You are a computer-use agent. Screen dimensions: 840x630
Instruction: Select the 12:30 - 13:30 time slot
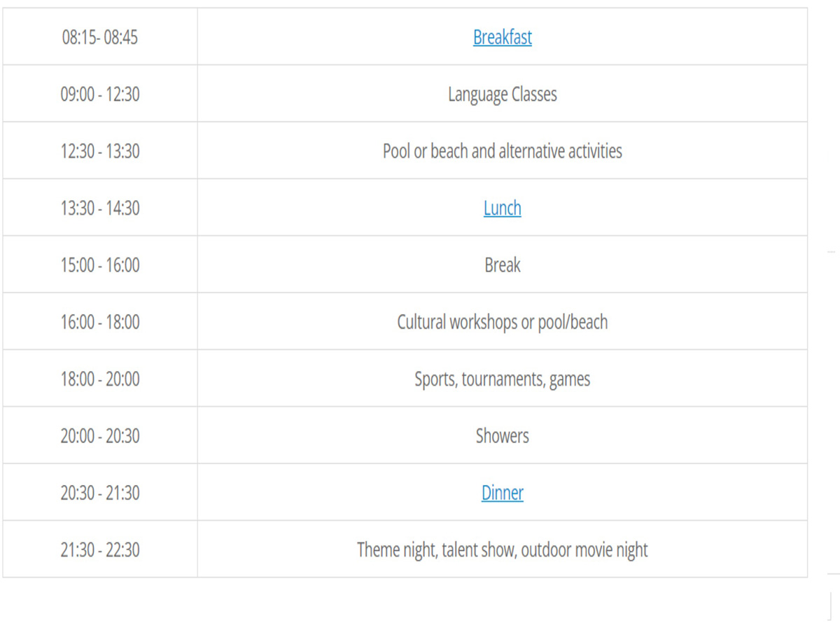pyautogui.click(x=100, y=151)
